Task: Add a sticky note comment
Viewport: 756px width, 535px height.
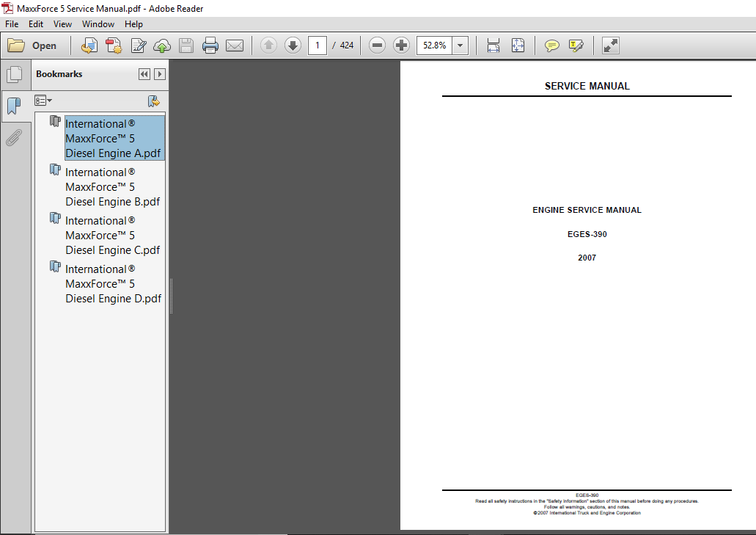Action: click(552, 46)
